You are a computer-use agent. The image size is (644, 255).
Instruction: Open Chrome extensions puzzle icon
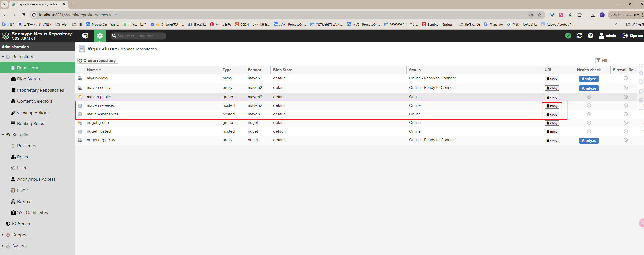pyautogui.click(x=579, y=15)
